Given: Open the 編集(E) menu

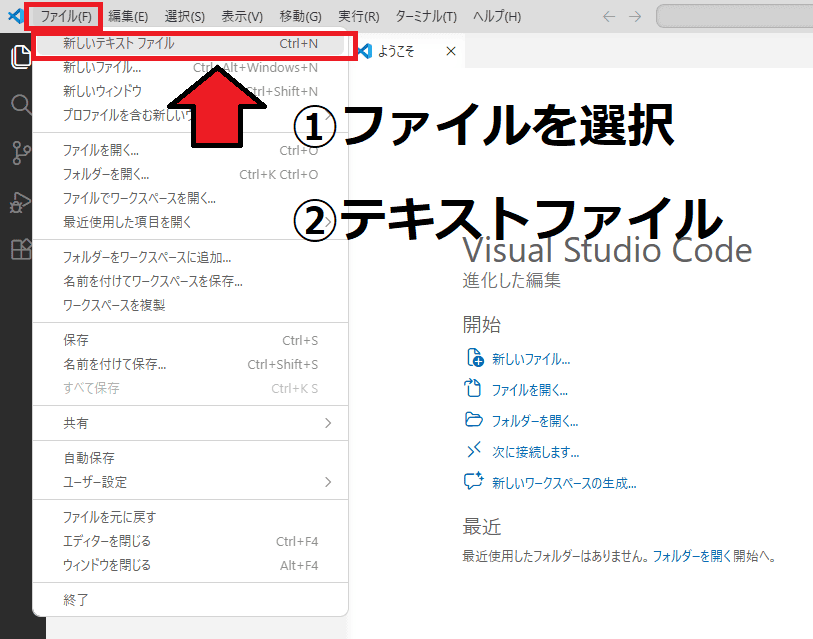Looking at the screenshot, I should (x=128, y=17).
